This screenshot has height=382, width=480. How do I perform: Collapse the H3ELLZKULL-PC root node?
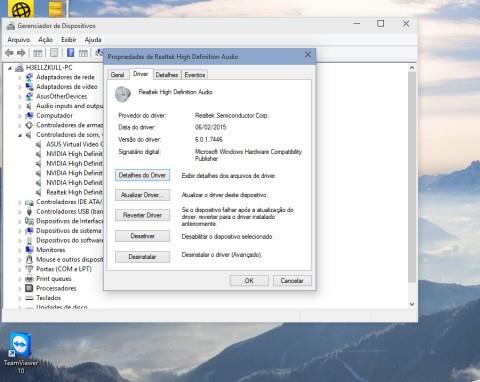[x=10, y=68]
